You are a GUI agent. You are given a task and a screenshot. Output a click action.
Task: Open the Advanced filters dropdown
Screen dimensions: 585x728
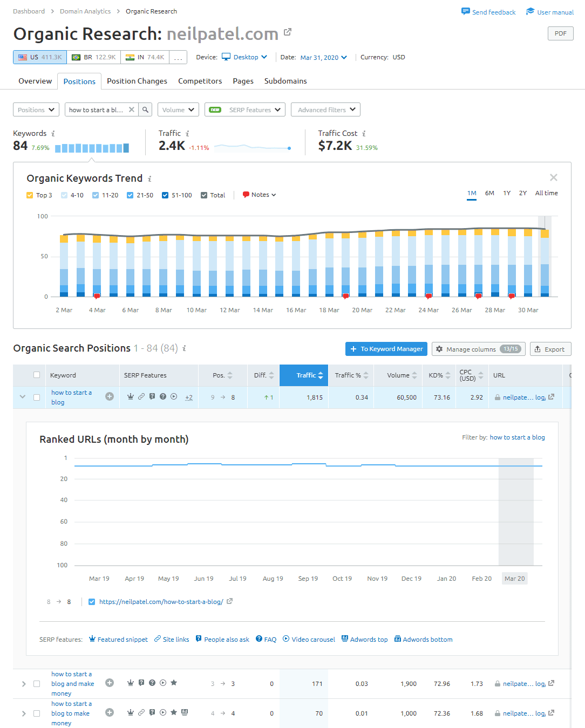[325, 109]
